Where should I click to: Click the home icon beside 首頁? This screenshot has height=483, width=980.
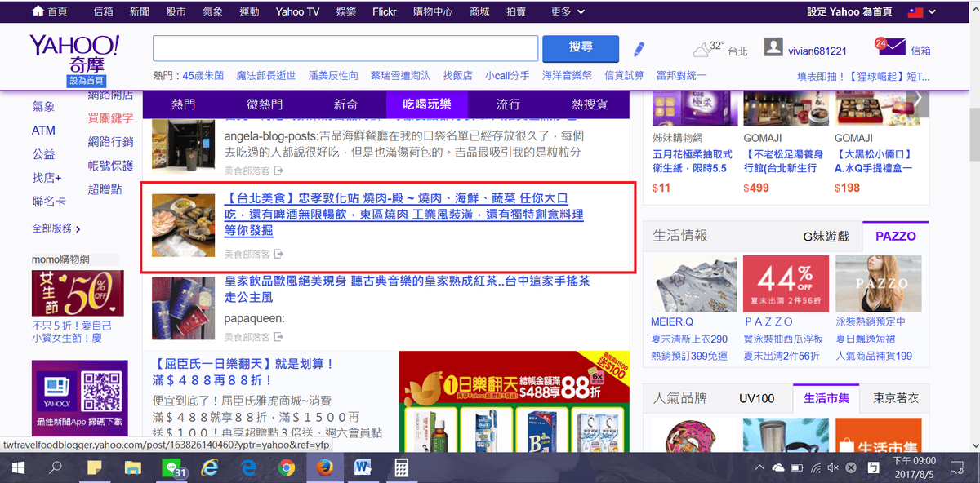38,11
